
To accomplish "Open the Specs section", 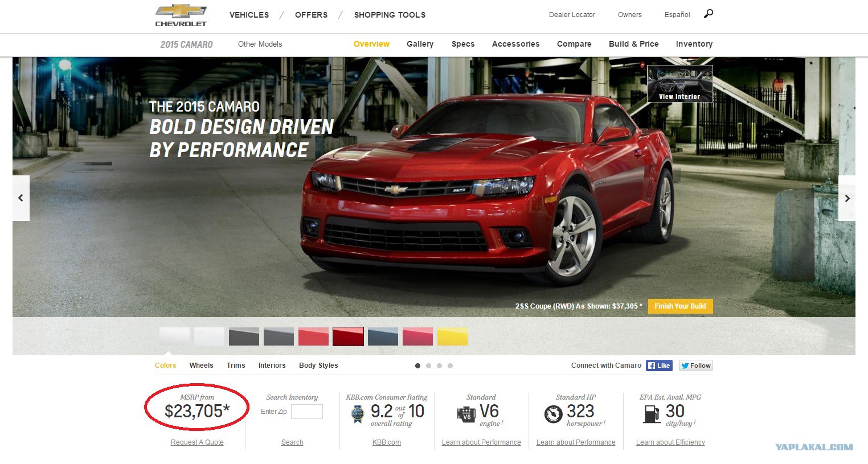I will [463, 44].
